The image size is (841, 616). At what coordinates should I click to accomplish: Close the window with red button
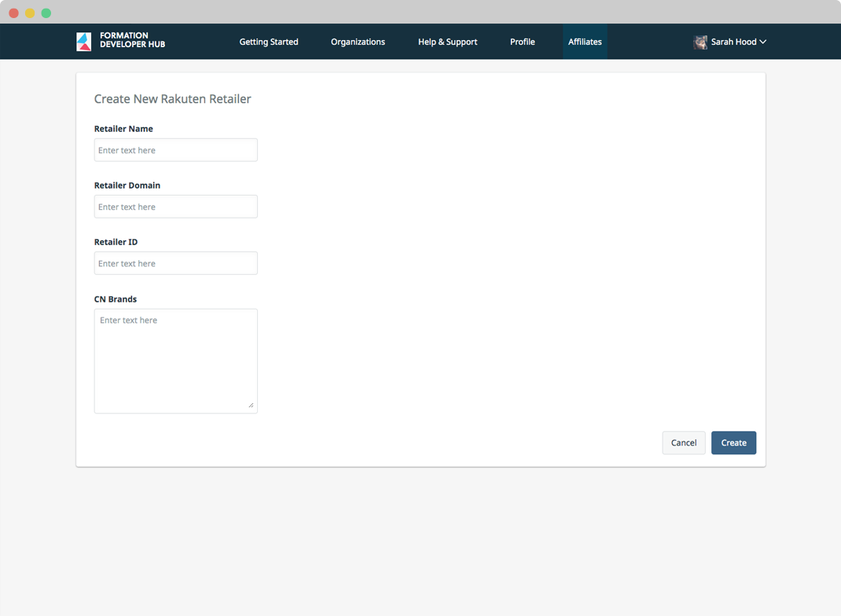(x=14, y=13)
